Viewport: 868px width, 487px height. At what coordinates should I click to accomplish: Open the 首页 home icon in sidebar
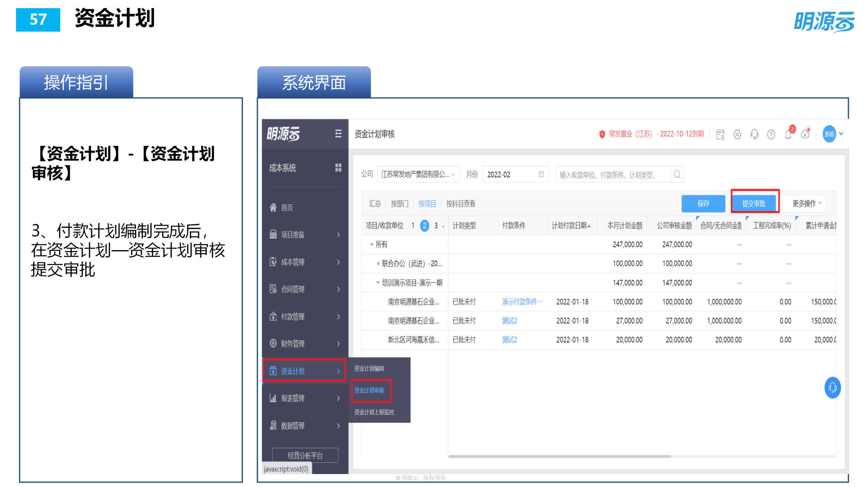click(273, 208)
